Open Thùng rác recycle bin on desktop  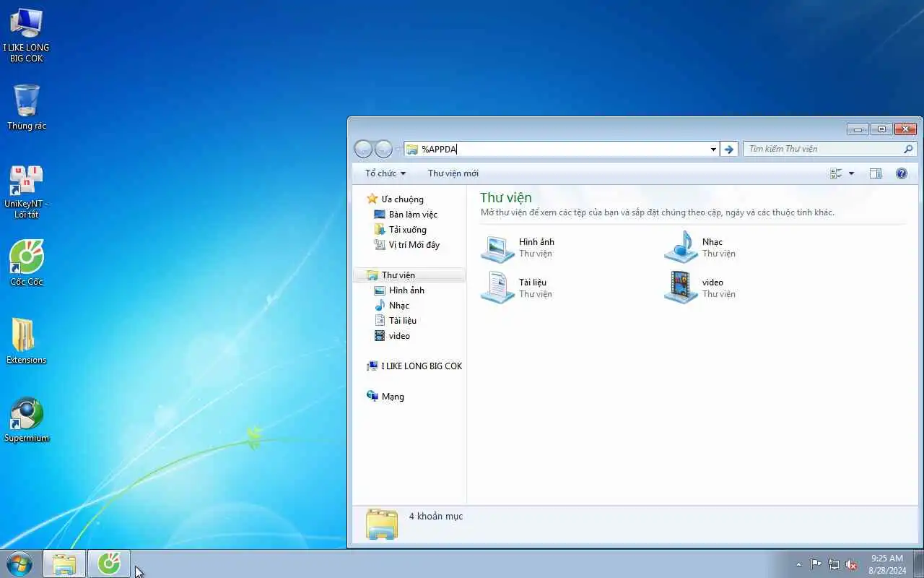pos(26,107)
